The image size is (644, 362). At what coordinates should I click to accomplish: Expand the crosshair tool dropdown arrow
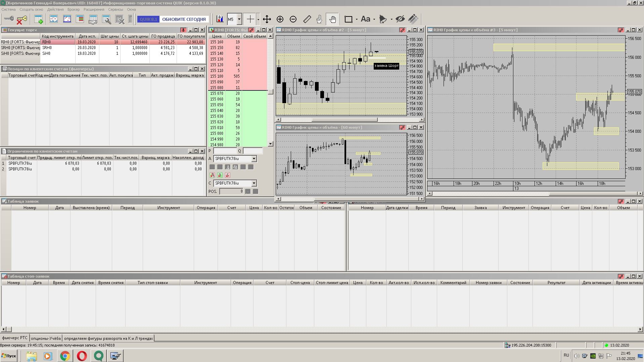258,19
